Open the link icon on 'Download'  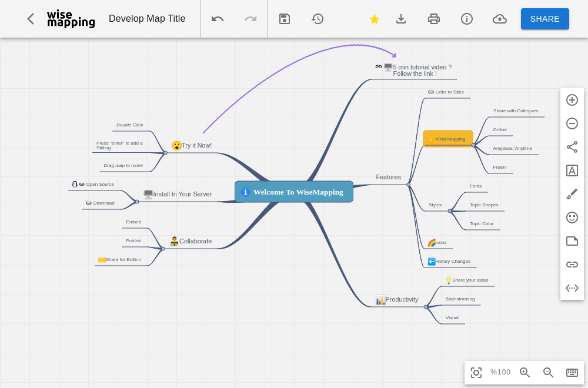pyautogui.click(x=89, y=203)
